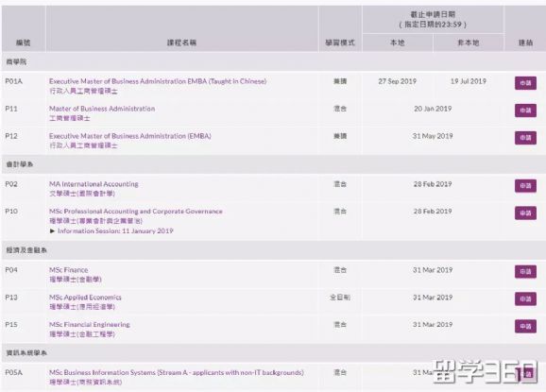Open Master of Business Administration link
The height and width of the screenshot is (392, 546).
pyautogui.click(x=102, y=109)
